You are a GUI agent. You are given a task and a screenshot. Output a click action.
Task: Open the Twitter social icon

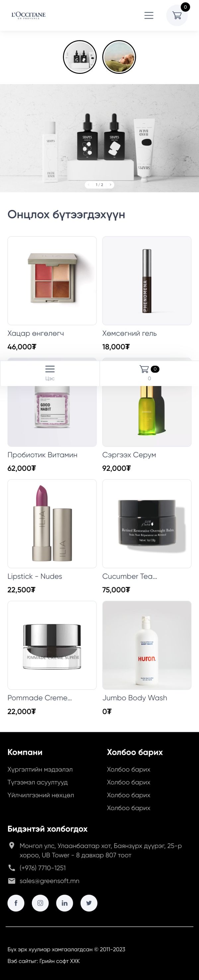(89, 903)
